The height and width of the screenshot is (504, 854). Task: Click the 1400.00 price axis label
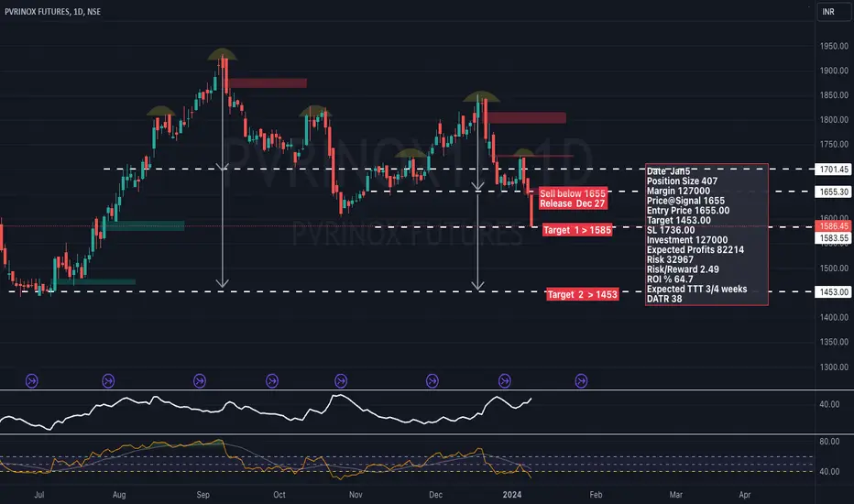pyautogui.click(x=834, y=317)
